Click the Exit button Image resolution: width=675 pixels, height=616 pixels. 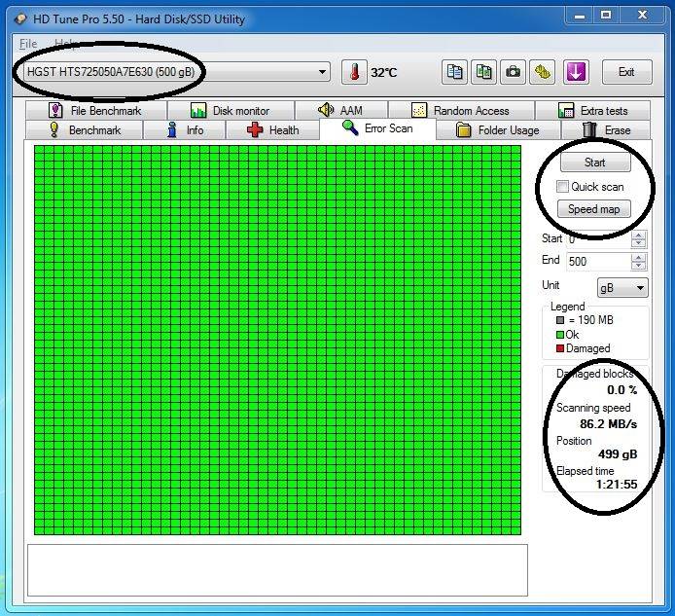click(x=626, y=72)
